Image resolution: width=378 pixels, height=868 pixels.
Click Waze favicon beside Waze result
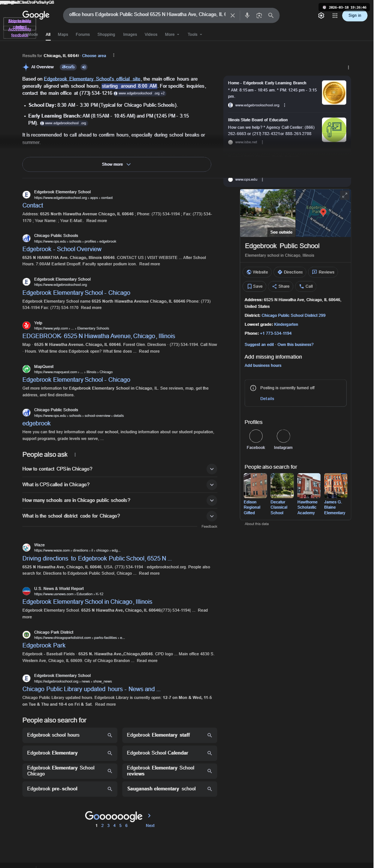coord(27,547)
